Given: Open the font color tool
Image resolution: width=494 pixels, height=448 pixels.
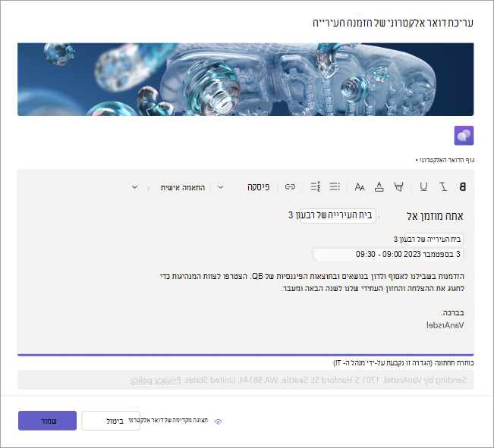Looking at the screenshot, I should 379,187.
